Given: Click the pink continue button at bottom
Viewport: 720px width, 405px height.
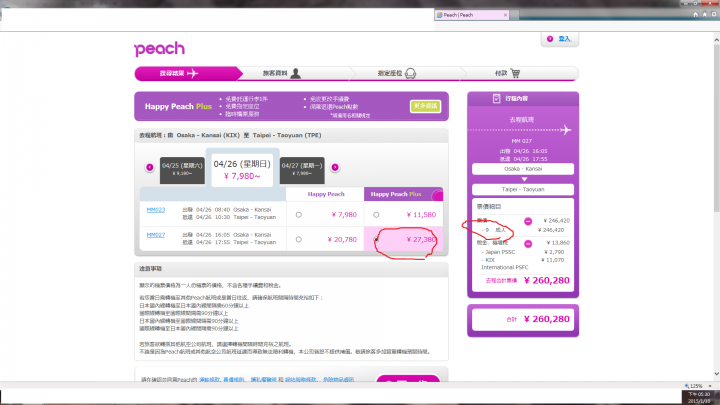Looking at the screenshot, I should 408,378.
